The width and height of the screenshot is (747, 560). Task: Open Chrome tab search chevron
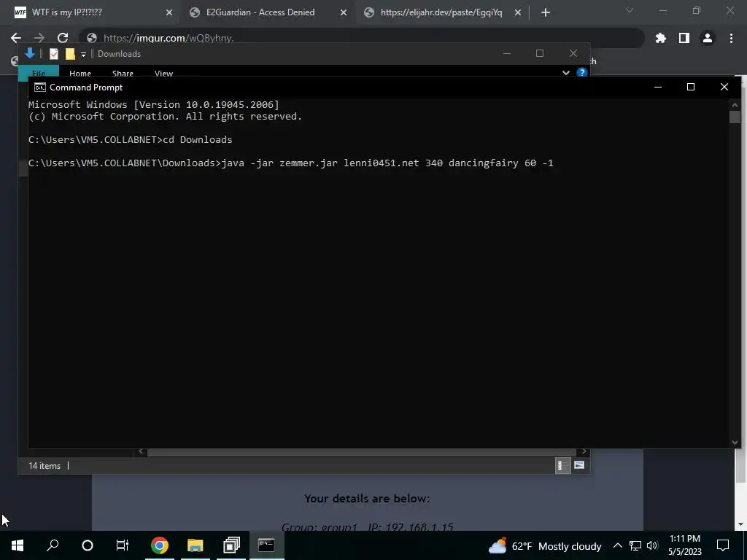coord(630,10)
